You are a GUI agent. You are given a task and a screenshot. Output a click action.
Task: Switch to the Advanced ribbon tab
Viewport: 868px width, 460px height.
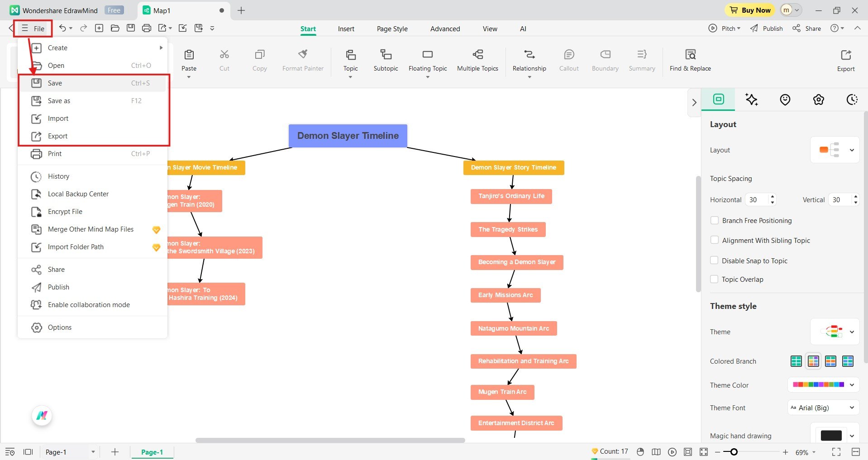pos(444,28)
